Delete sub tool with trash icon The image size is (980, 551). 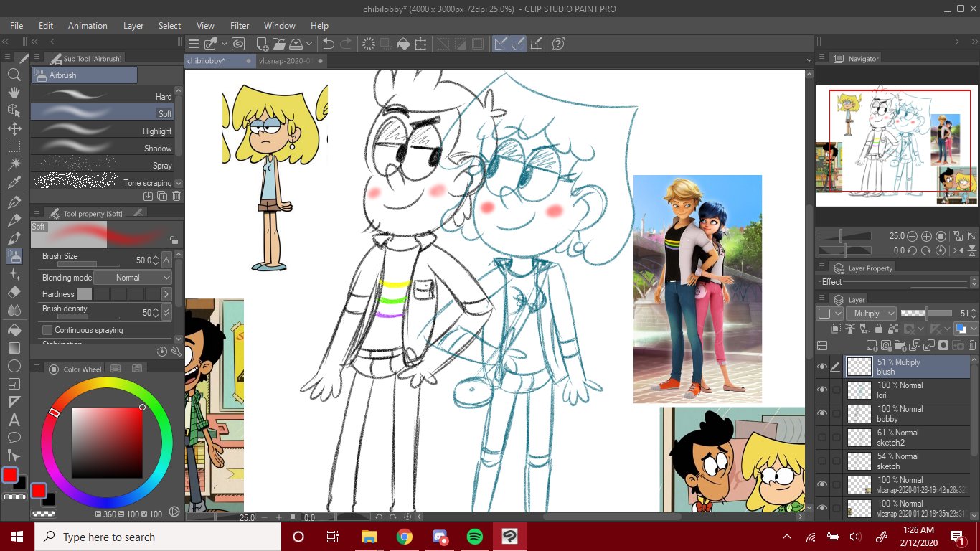click(176, 196)
